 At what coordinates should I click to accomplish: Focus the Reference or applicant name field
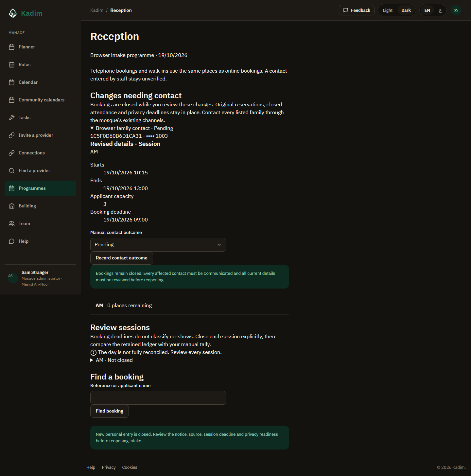158,398
